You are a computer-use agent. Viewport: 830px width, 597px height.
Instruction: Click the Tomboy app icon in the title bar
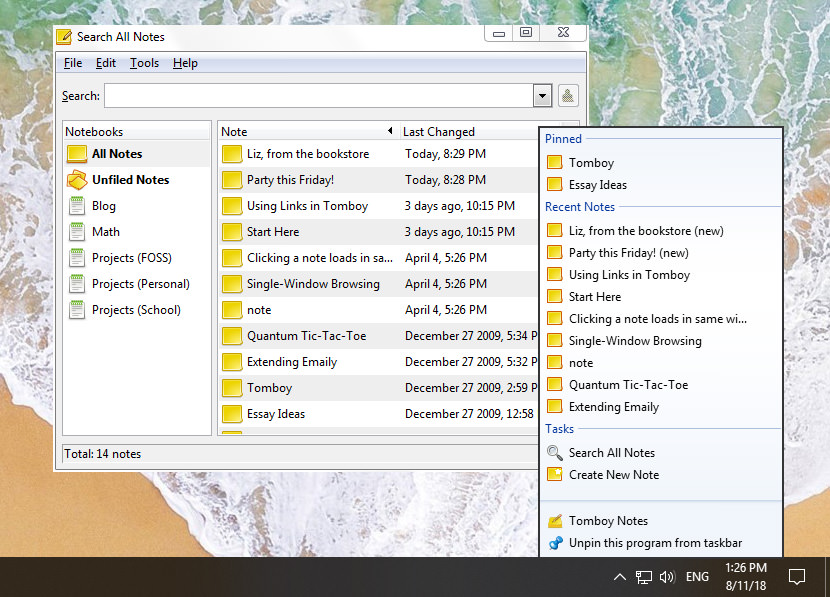click(x=64, y=37)
